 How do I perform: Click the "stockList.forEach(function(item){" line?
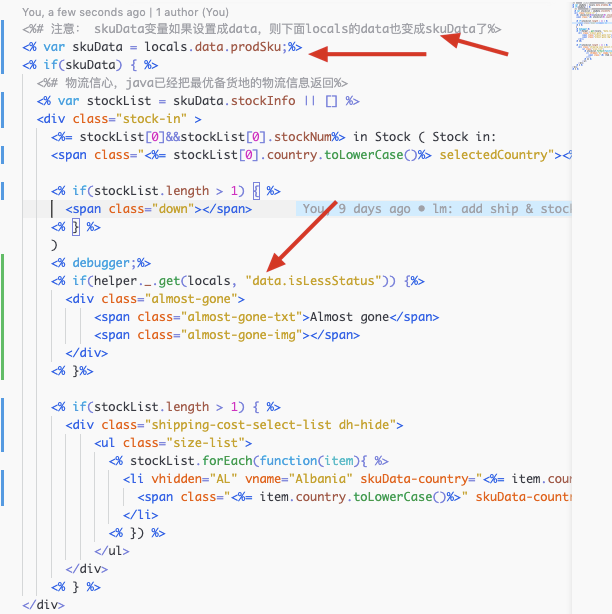tap(249, 461)
